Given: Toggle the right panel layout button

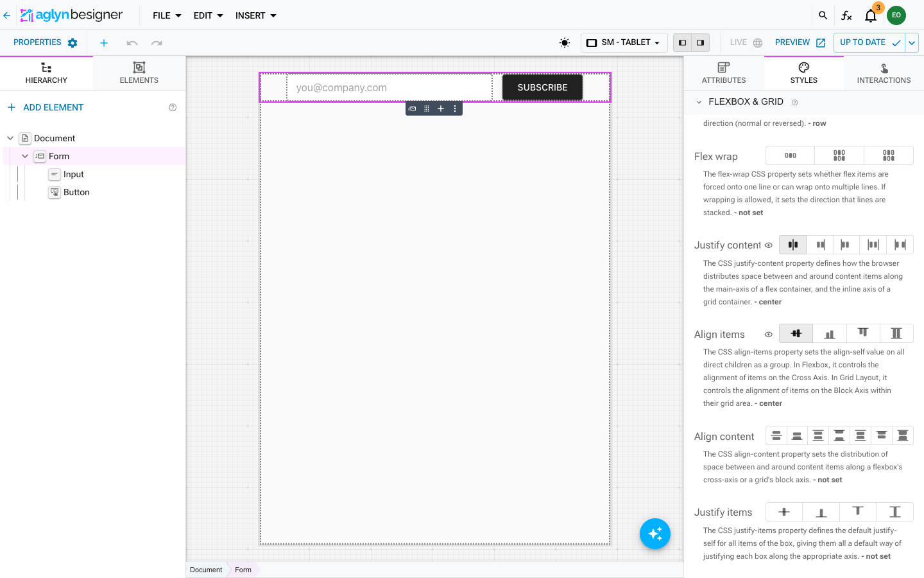Looking at the screenshot, I should pos(701,43).
